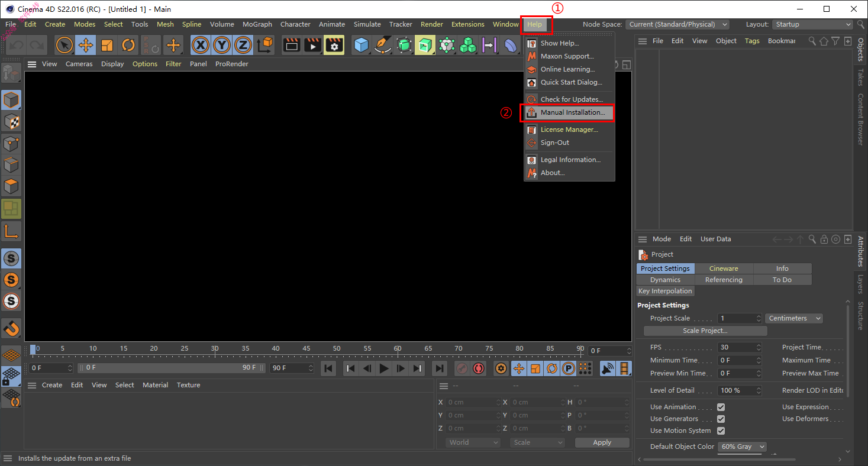
Task: Open Edit Render Settings
Action: 334,45
